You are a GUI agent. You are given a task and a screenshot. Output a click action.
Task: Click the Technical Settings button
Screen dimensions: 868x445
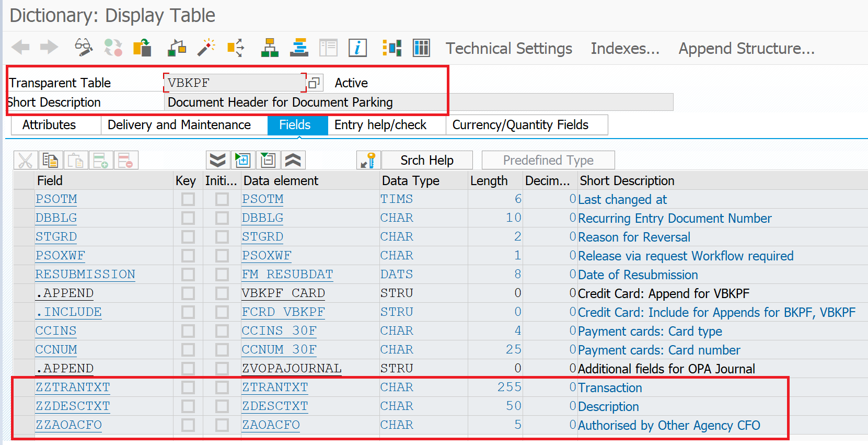[x=508, y=49]
